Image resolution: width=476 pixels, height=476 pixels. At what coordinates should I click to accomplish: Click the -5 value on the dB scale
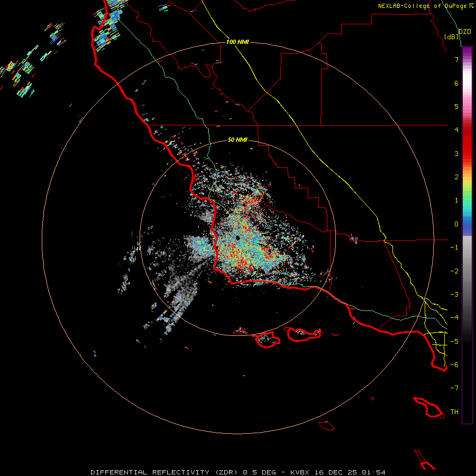pos(454,342)
